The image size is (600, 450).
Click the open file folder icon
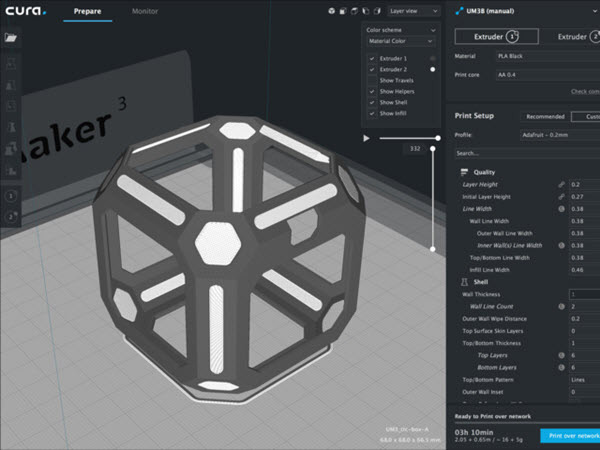pos(10,38)
